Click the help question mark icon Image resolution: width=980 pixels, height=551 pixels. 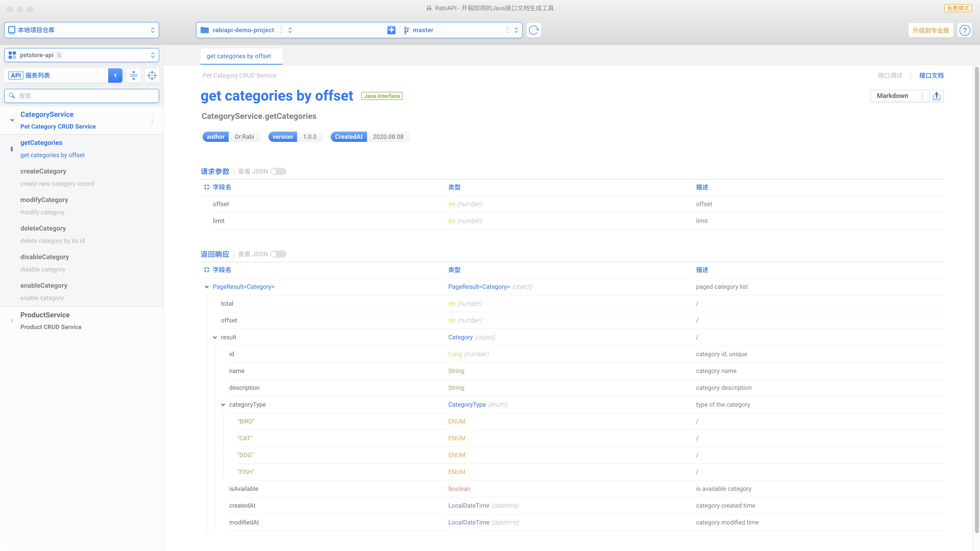coord(964,30)
